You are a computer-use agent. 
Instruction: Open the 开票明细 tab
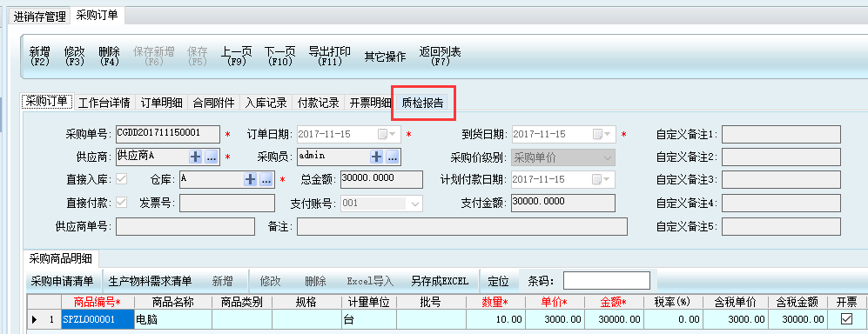(370, 103)
